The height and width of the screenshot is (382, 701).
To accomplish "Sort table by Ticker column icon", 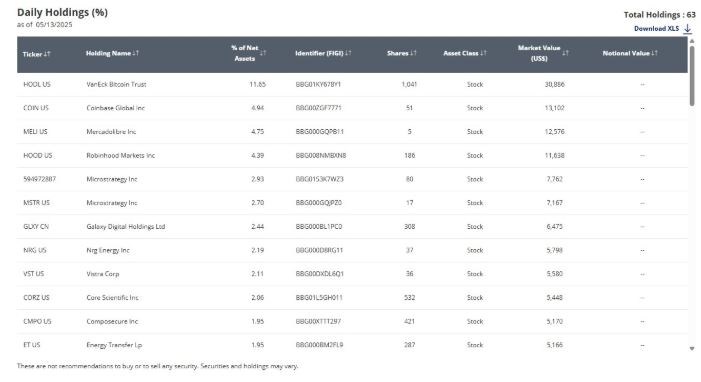I will [47, 54].
